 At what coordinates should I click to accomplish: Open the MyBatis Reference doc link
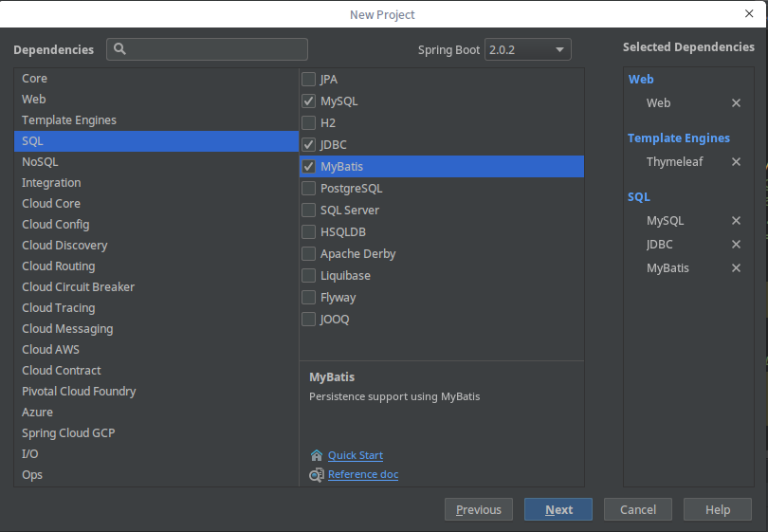click(363, 475)
